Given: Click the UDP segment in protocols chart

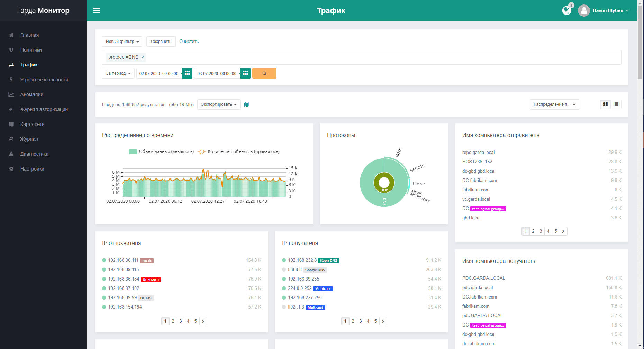Looking at the screenshot, I should [x=384, y=190].
